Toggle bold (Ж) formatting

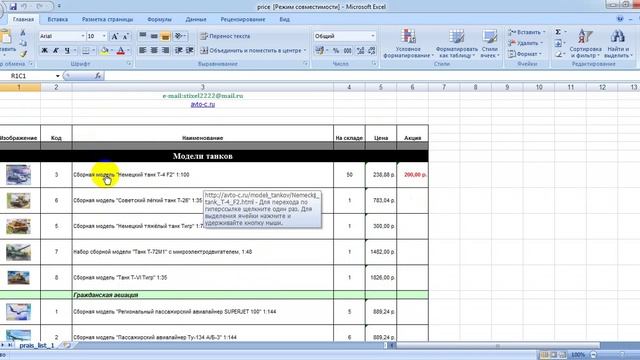tap(44, 51)
